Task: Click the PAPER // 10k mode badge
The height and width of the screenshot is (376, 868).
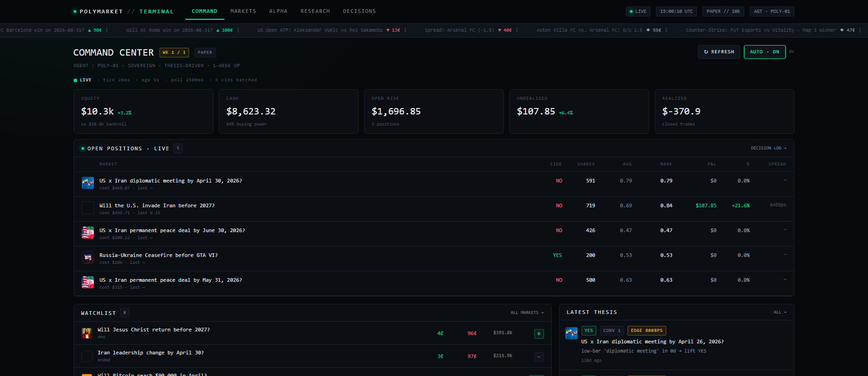Action: 723,11
